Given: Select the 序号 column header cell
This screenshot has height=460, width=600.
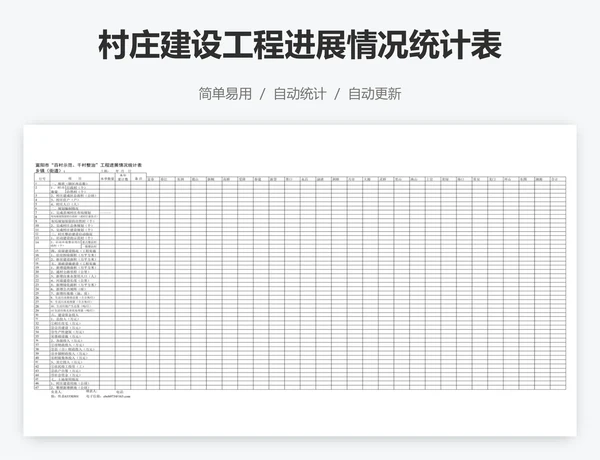Looking at the screenshot, I should click(42, 179).
